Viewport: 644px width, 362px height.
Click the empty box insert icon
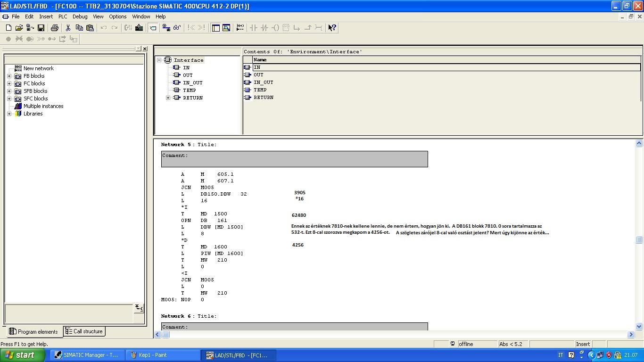pyautogui.click(x=286, y=28)
